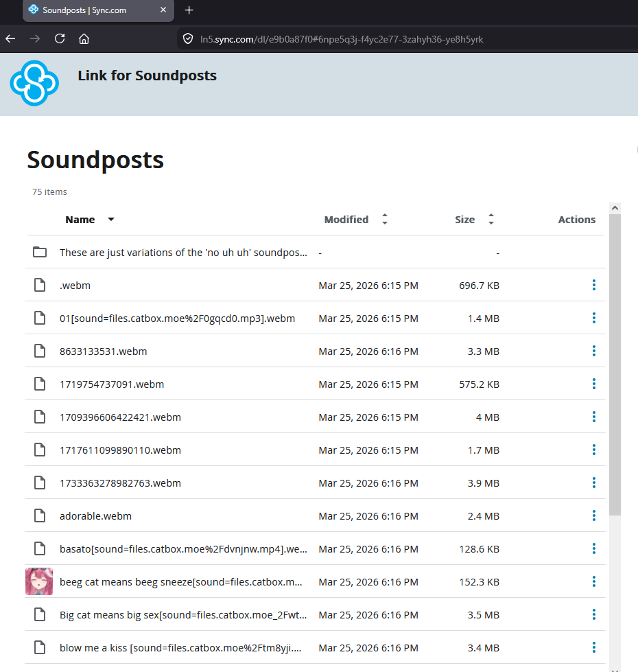
Task: Sort list by Name column header
Action: pyautogui.click(x=80, y=220)
